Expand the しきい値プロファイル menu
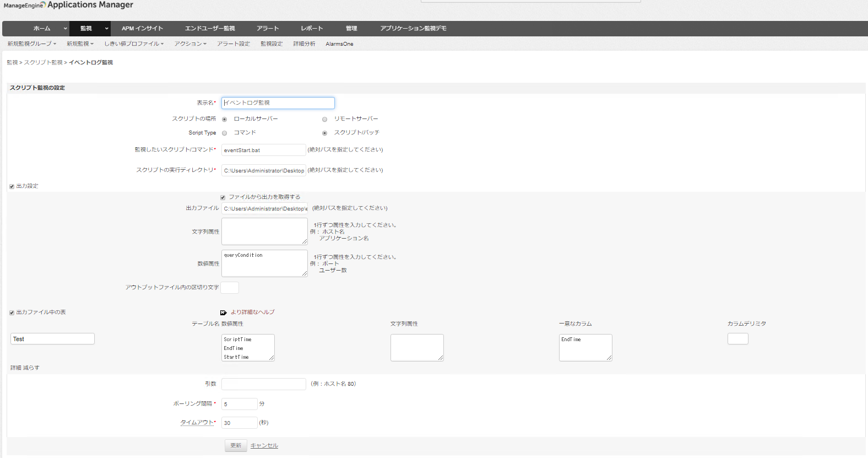 134,44
